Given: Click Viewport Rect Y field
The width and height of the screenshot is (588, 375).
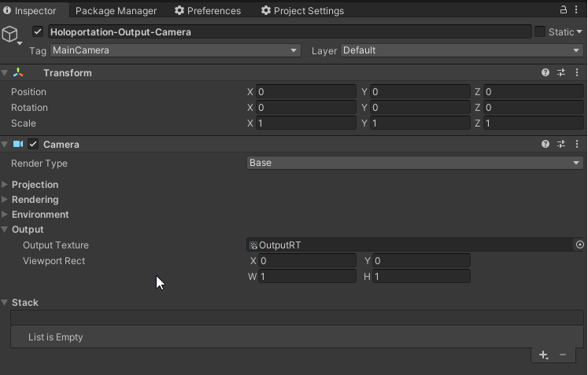Looking at the screenshot, I should [421, 261].
